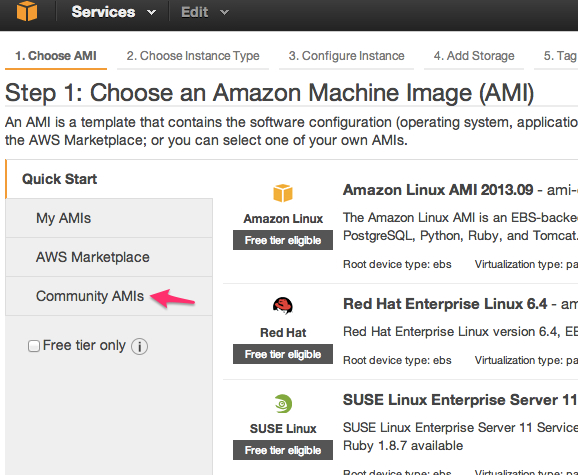Go to 3. Configure Instance tab
This screenshot has height=475, width=578.
pos(346,56)
